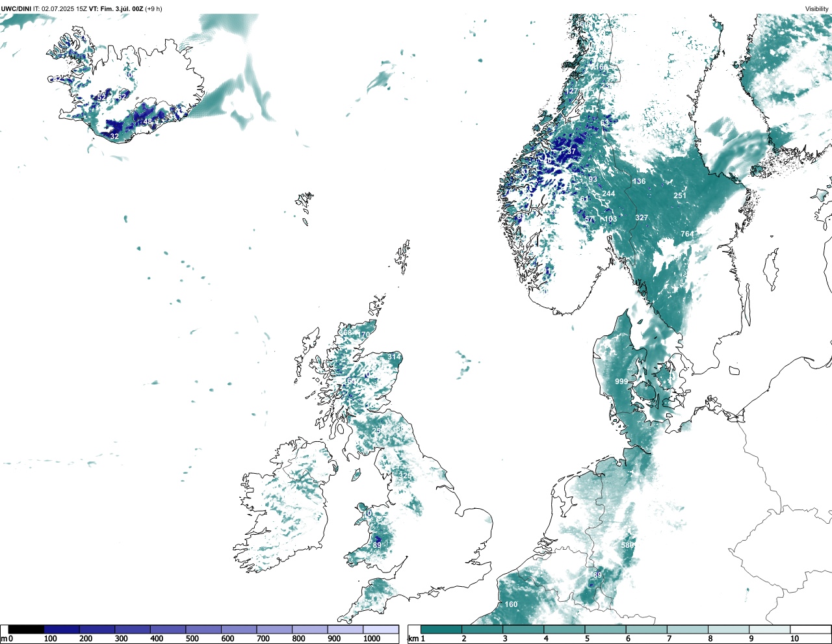Viewport: 832px width, 644px height.
Task: Select the 200–300 m blue legend swatch
Action: coord(97,630)
